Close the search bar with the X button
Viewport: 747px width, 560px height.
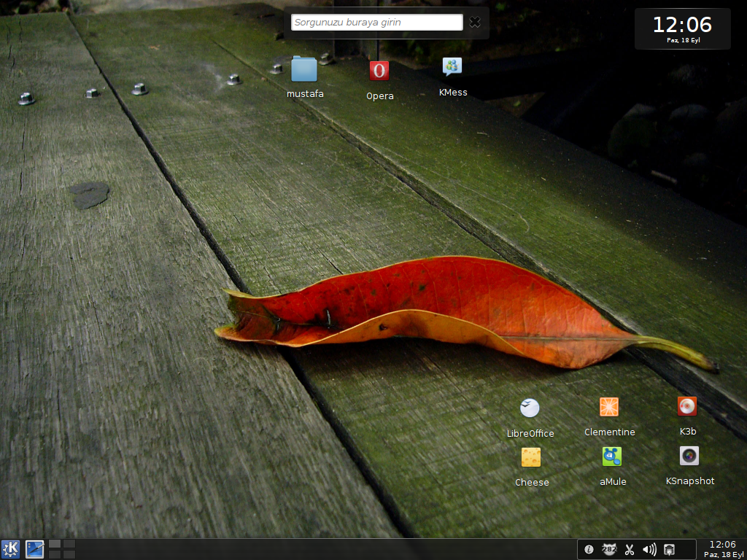(475, 22)
